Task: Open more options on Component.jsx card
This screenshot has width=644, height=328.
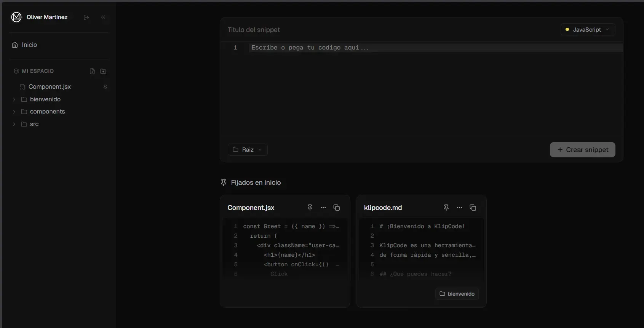Action: click(323, 208)
